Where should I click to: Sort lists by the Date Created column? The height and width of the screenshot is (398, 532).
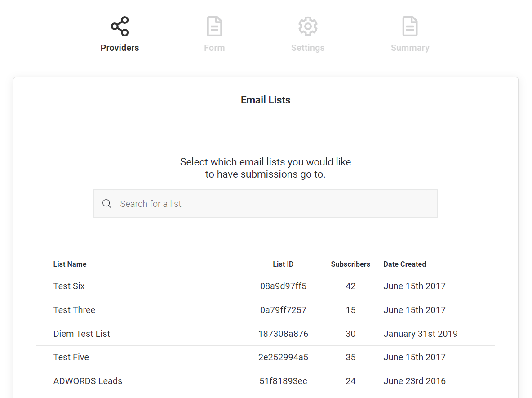(404, 264)
